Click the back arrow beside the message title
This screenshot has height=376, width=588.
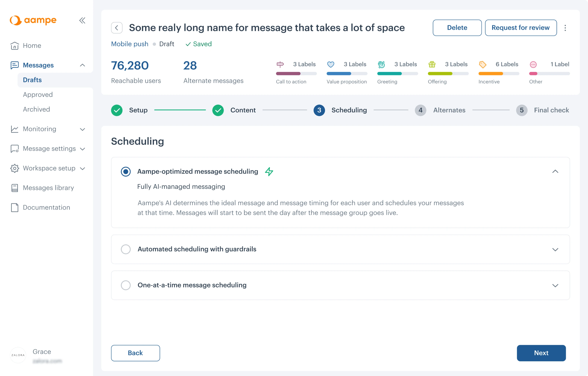(x=116, y=28)
